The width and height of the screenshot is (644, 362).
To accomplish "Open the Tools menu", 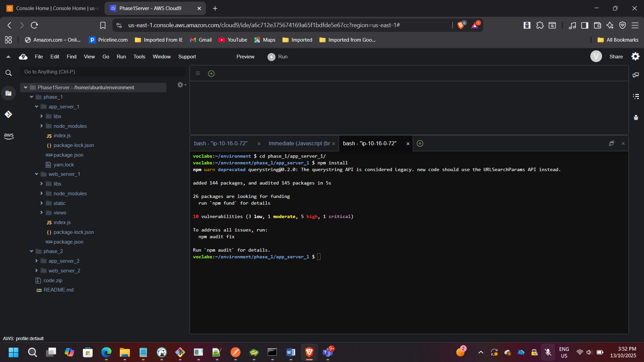I will click(x=139, y=57).
